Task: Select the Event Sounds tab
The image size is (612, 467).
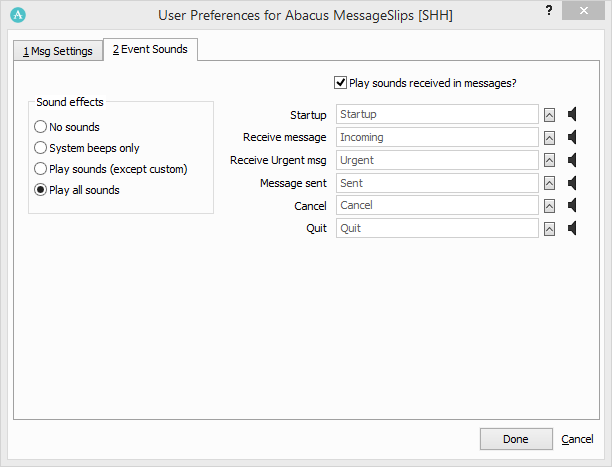Action: pos(150,49)
